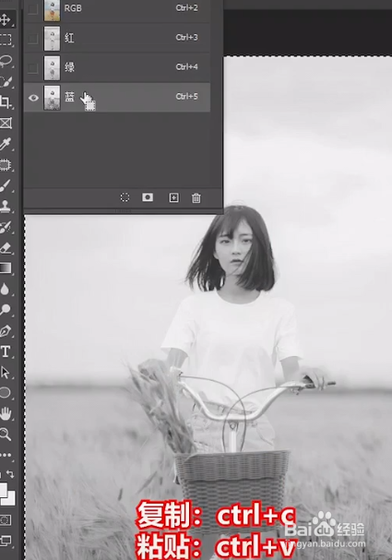This screenshot has width=392, height=560.
Task: Toggle Quick Mask mode
Action: tap(6, 519)
